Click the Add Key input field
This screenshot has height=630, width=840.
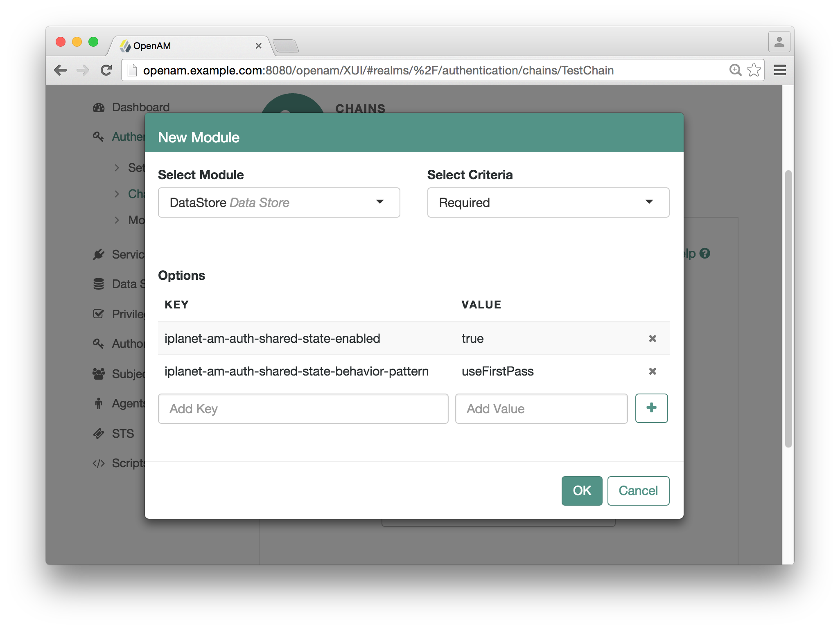click(303, 408)
